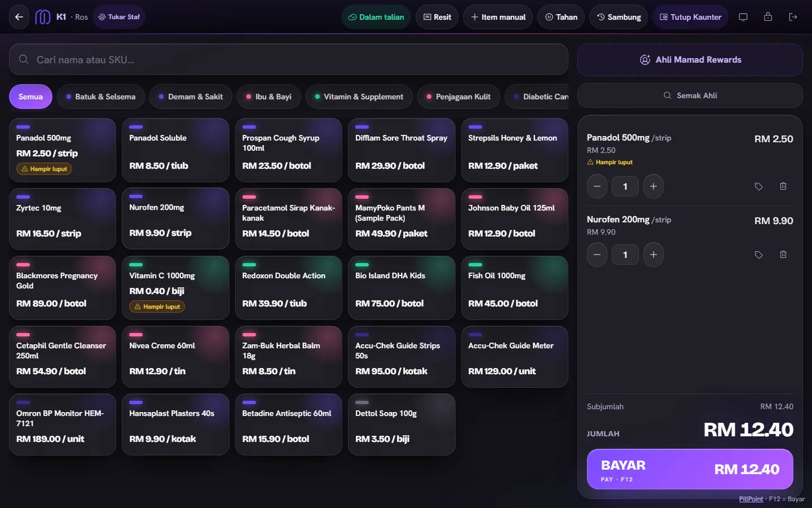812x508 pixels.
Task: Filter by Batuk & Selsema category
Action: click(x=100, y=97)
